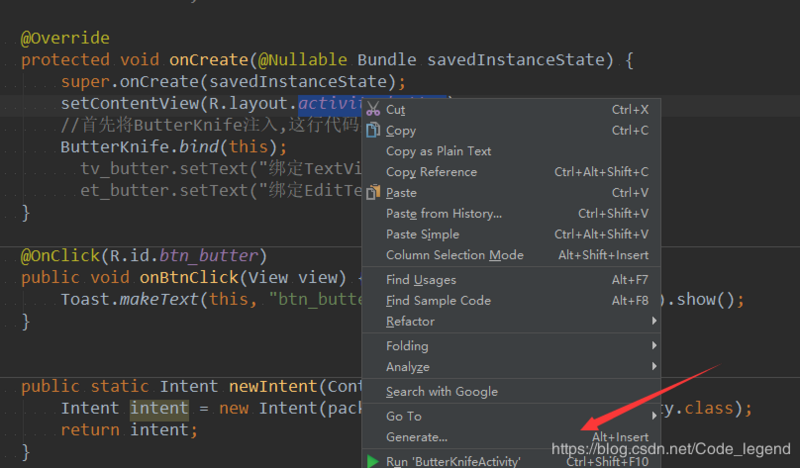
Task: Click the green Run triangle icon
Action: point(373,461)
